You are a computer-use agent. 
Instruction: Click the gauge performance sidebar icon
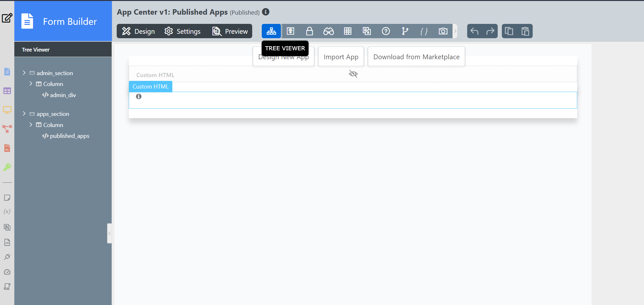(x=7, y=272)
